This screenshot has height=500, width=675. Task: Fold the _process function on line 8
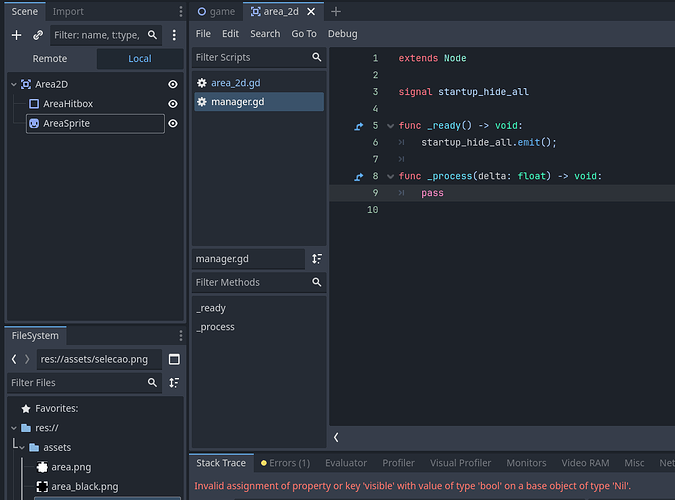390,176
